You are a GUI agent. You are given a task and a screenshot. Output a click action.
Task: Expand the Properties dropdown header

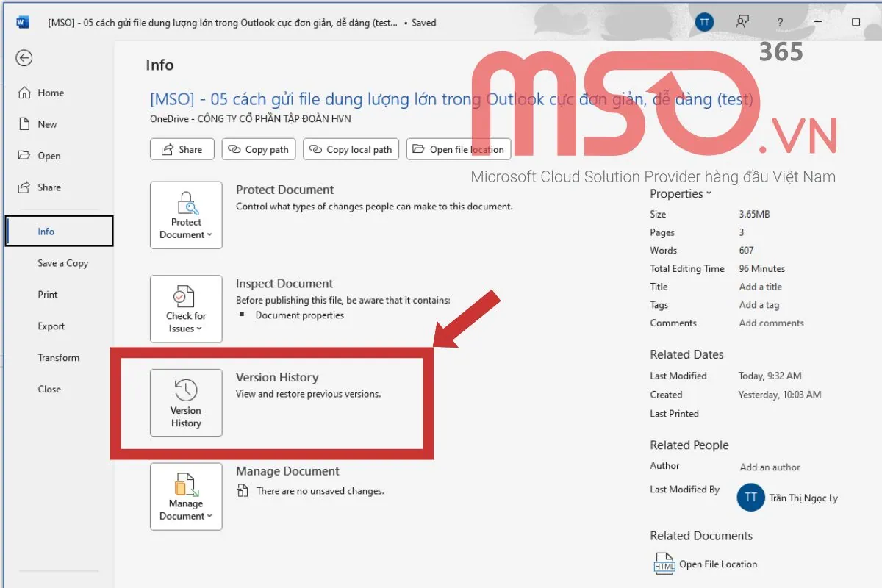(x=681, y=194)
